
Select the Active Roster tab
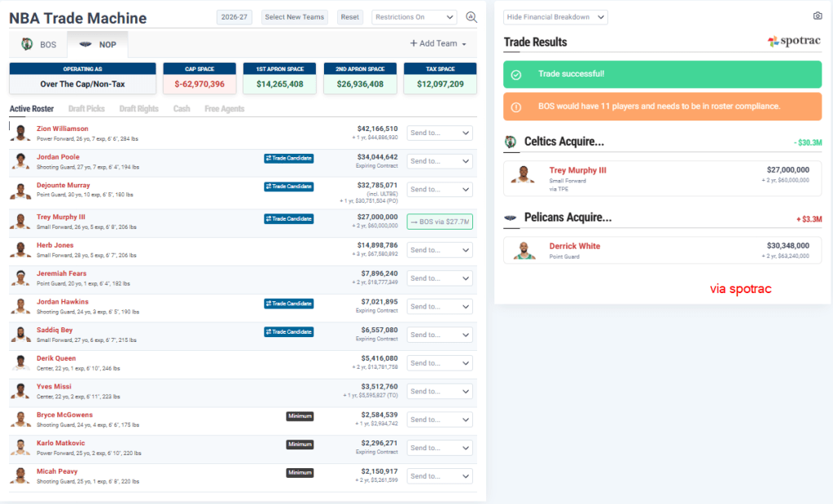31,109
